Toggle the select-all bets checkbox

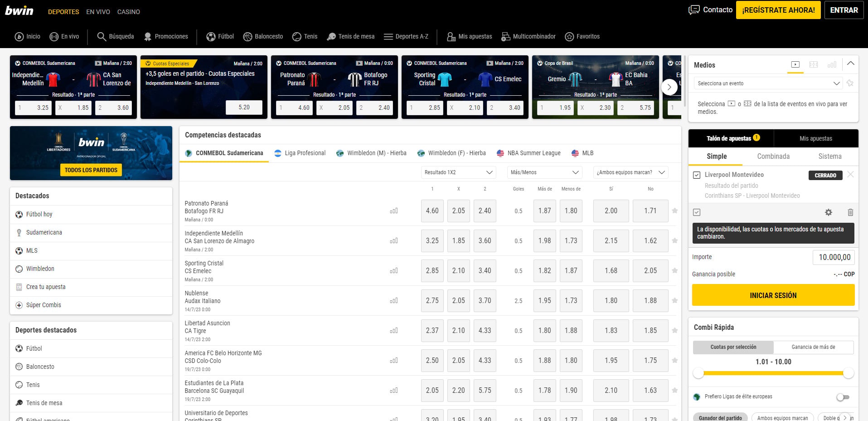tap(697, 212)
